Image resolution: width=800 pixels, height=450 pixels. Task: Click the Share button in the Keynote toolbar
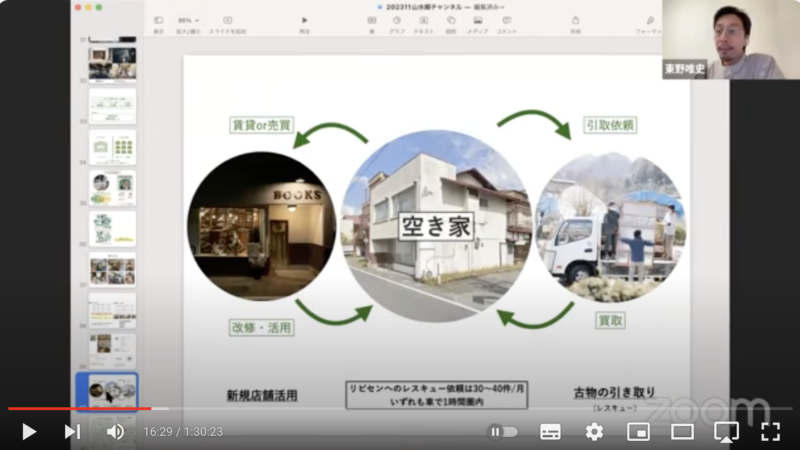(575, 21)
